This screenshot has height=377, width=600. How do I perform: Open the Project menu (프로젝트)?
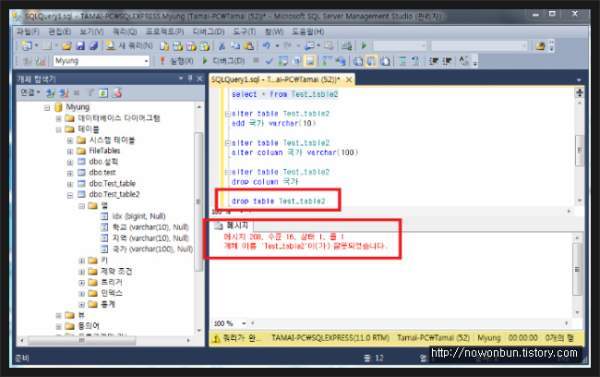165,31
